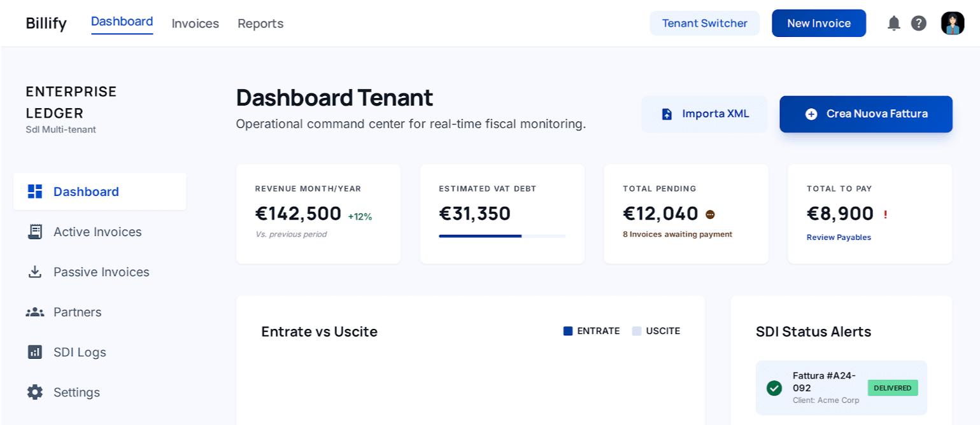Click the Passive Invoices download icon
980x425 pixels.
coord(35,272)
